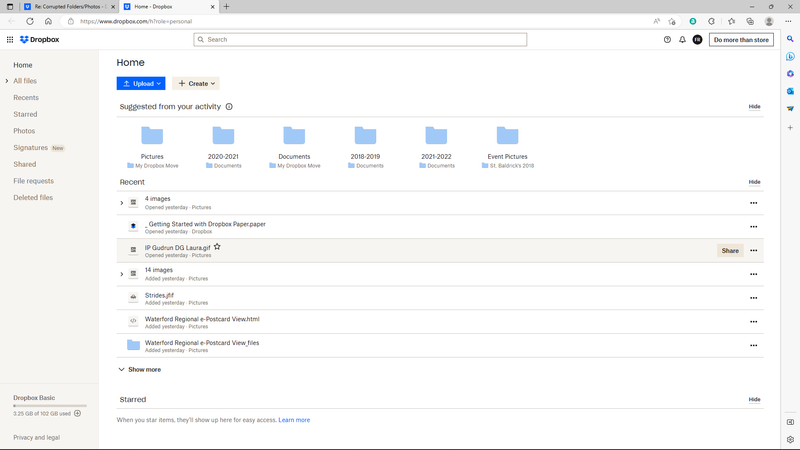
Task: Click in the Dropbox search field
Action: pyautogui.click(x=360, y=40)
